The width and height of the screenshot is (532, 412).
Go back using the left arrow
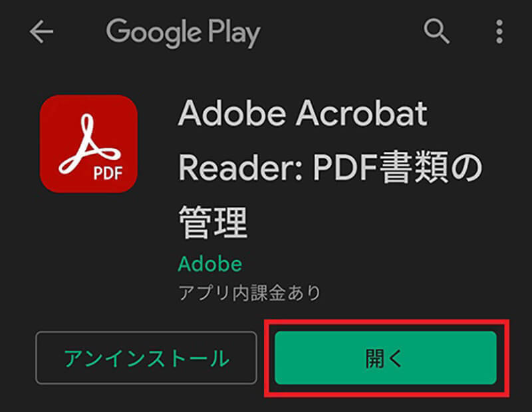41,31
